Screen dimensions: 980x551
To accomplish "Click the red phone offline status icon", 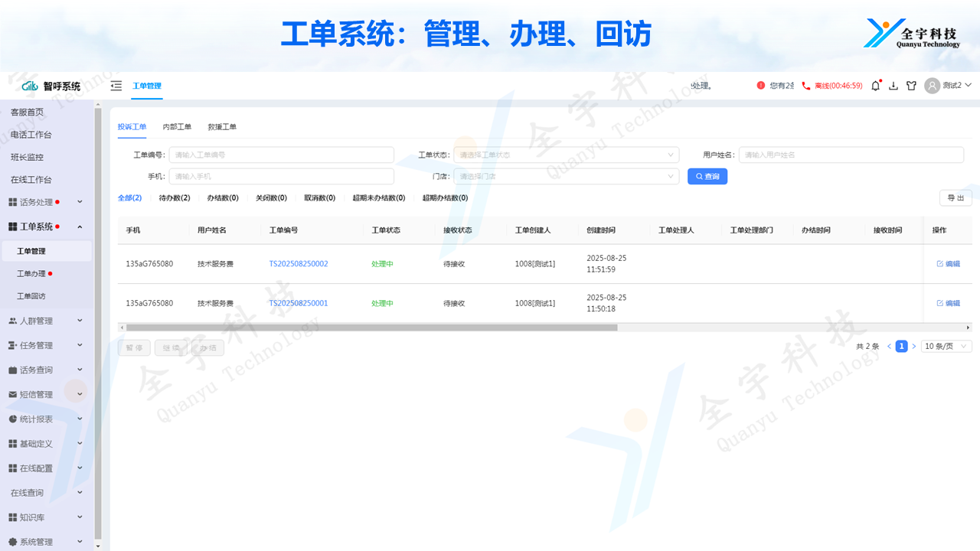I will click(806, 86).
